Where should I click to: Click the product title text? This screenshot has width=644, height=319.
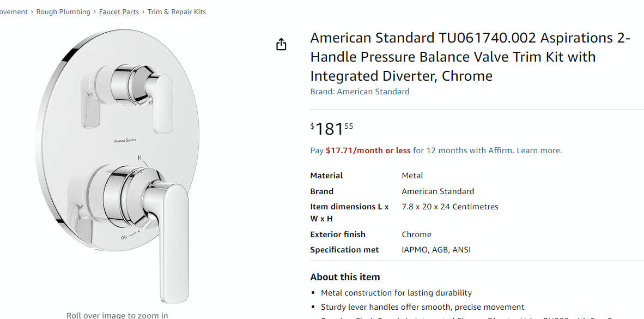coord(470,57)
